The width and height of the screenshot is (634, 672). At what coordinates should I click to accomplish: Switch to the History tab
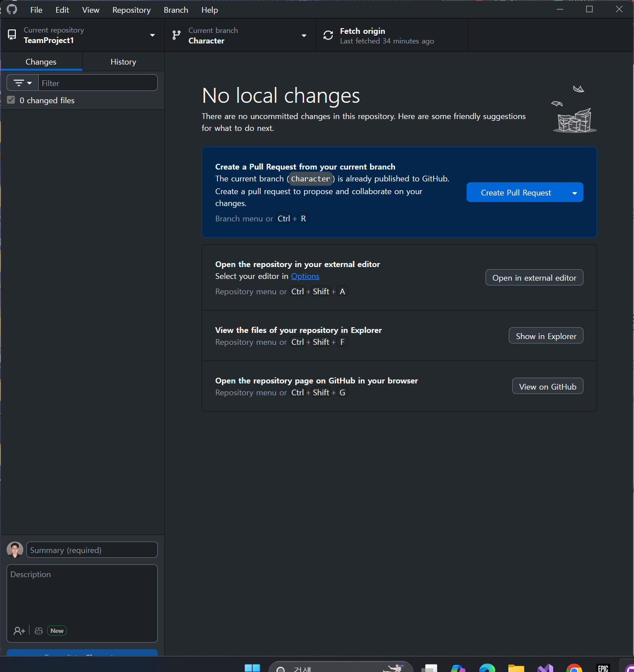123,62
